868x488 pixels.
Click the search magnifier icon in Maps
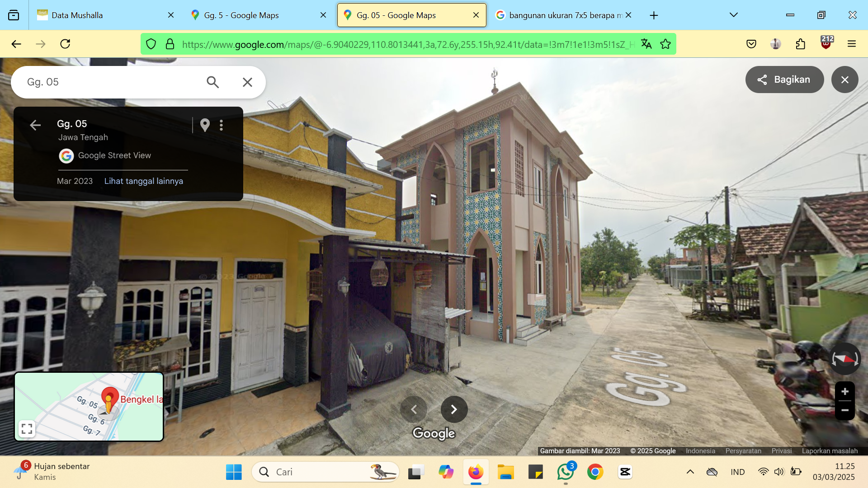(x=212, y=82)
